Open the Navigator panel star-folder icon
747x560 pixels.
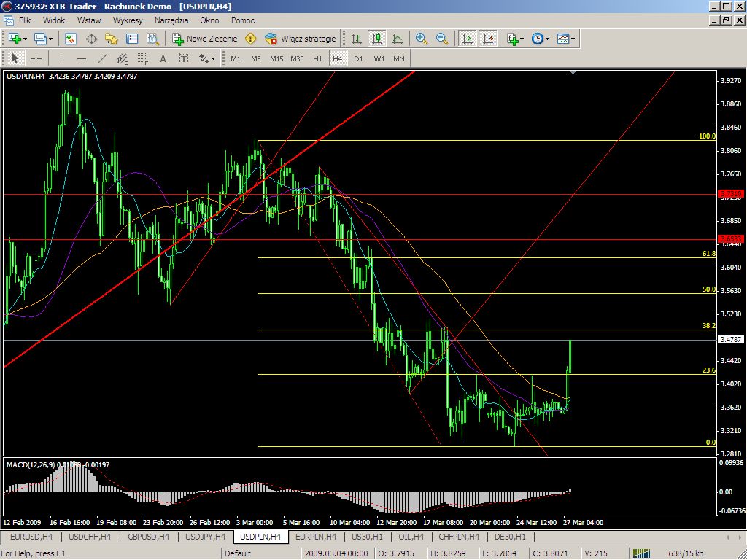pos(112,39)
